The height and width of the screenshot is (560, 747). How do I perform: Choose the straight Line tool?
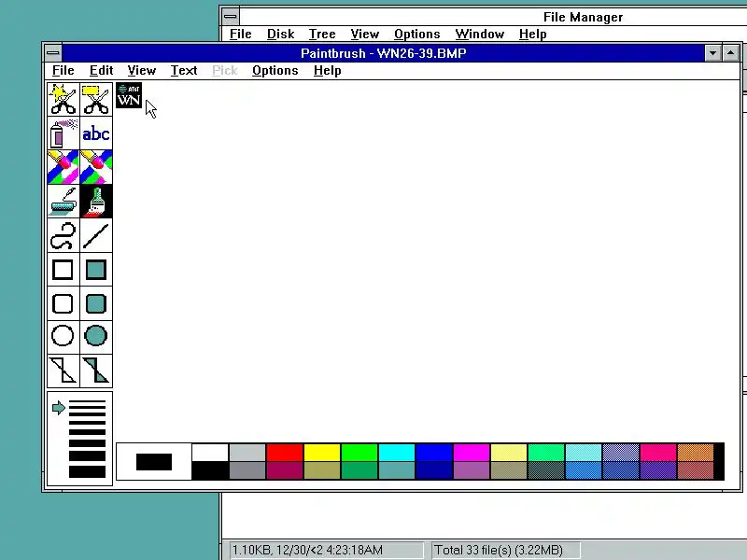[x=96, y=235]
